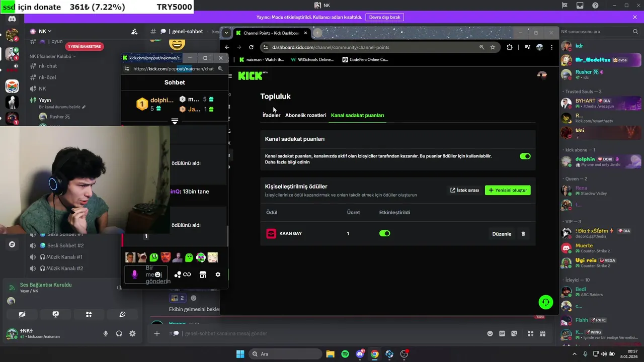Screen dimensions: 644x362
Task: Collapse the NK Efsaneler Kulübü category
Action: [x=53, y=56]
